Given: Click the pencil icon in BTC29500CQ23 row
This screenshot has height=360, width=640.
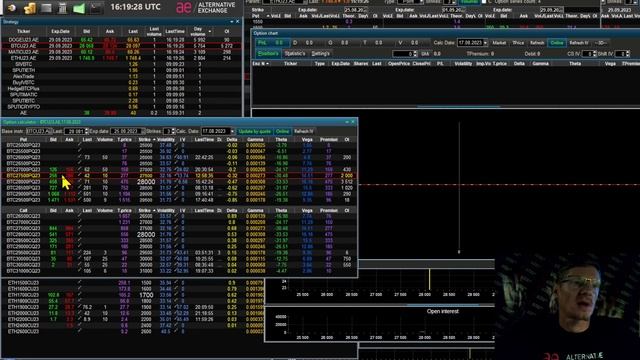Looking at the screenshot, I should (80, 253).
